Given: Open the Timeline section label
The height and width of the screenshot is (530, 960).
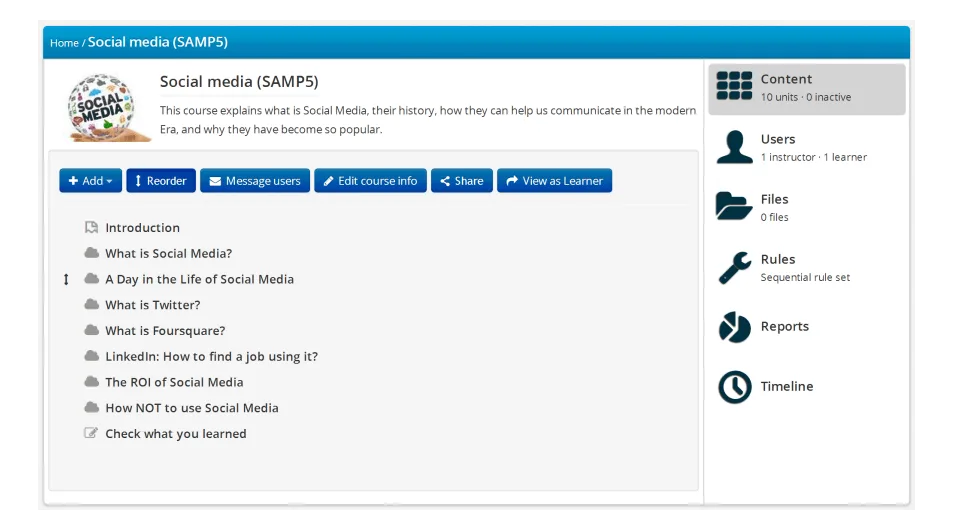Looking at the screenshot, I should pyautogui.click(x=787, y=386).
